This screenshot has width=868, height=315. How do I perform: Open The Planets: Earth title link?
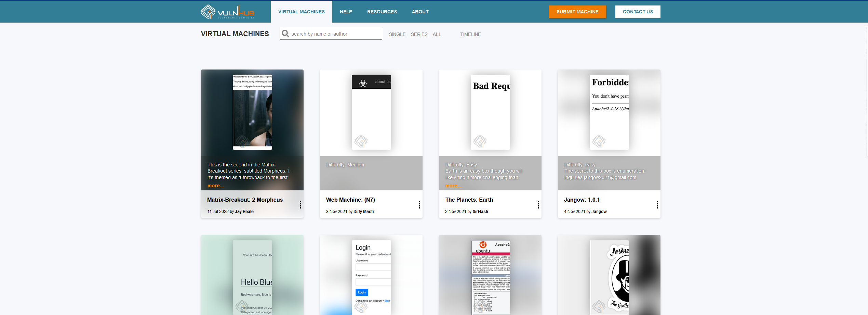[469, 200]
